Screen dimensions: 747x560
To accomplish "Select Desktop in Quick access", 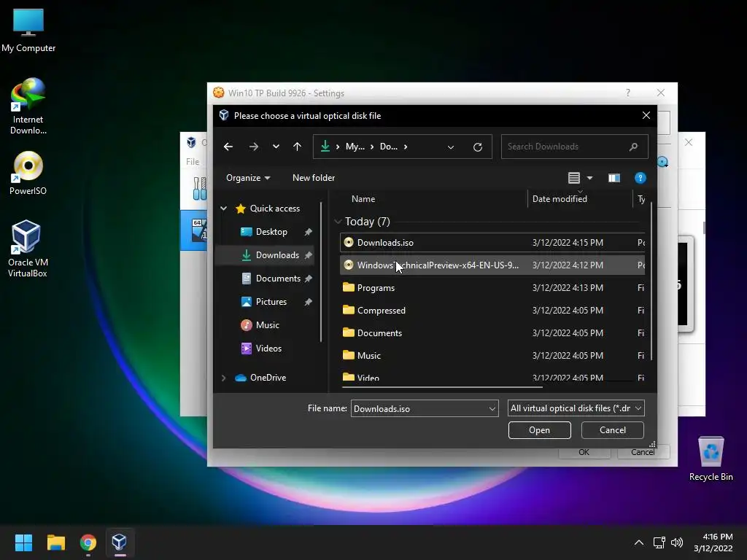I will (x=271, y=232).
